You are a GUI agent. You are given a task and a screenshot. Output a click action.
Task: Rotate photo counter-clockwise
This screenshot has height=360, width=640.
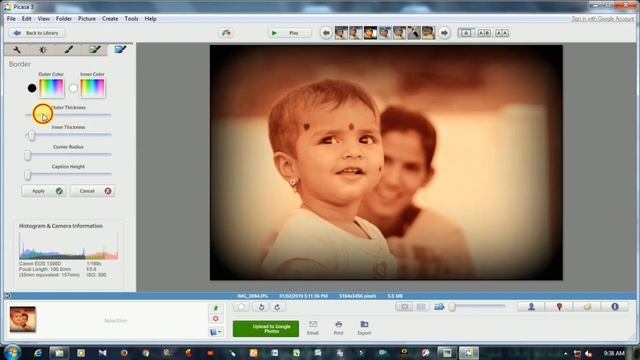262,307
